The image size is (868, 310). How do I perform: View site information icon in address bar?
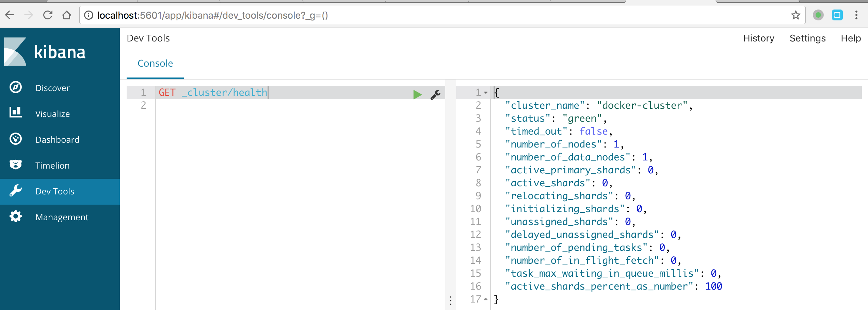point(89,15)
